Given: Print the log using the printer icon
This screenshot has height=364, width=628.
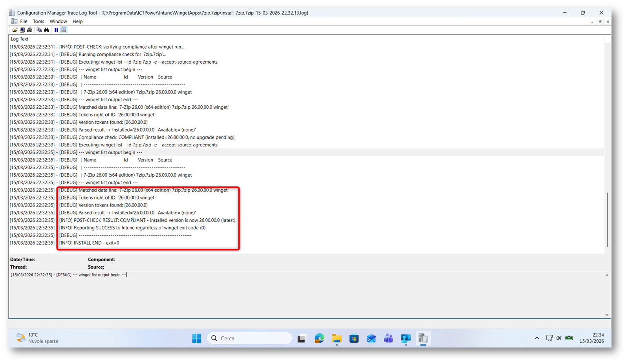Looking at the screenshot, I should (29, 30).
